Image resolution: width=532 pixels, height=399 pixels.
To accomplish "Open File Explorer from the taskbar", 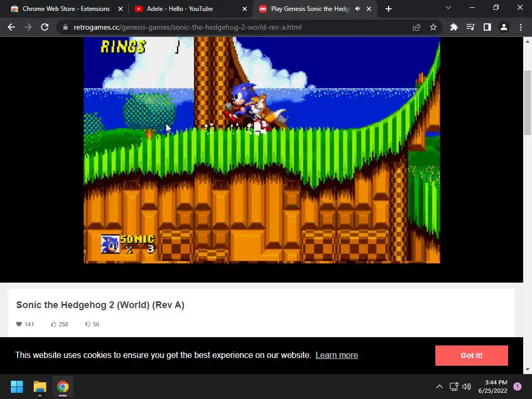I will coord(39,387).
